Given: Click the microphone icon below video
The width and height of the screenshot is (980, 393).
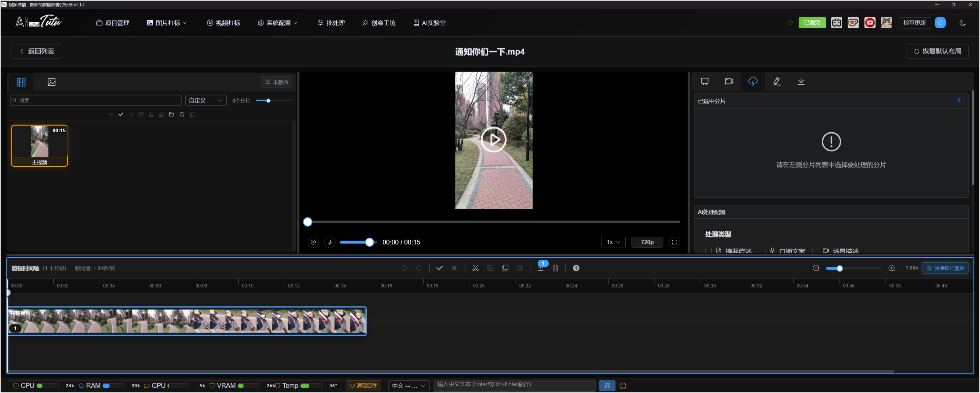Looking at the screenshot, I should point(330,242).
